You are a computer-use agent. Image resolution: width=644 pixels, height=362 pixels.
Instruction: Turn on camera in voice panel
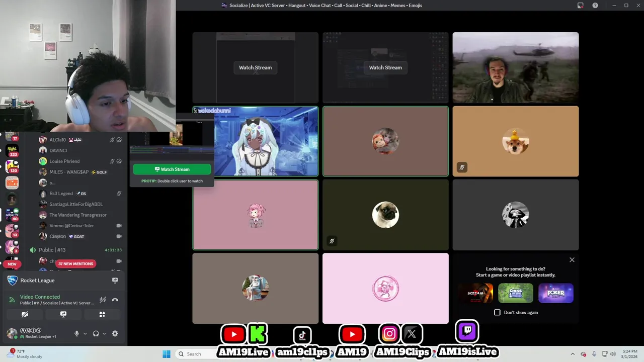coord(25,314)
